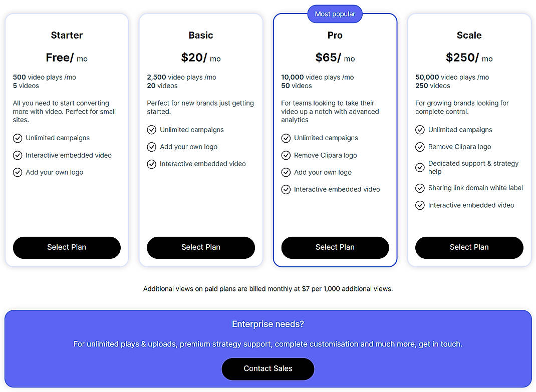Toggle the "Remove Clipara logo" check in Scale
Image resolution: width=536 pixels, height=392 pixels.
(420, 147)
